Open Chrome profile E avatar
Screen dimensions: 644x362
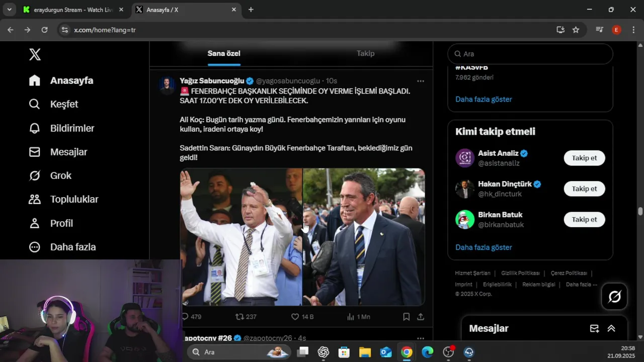(x=616, y=30)
